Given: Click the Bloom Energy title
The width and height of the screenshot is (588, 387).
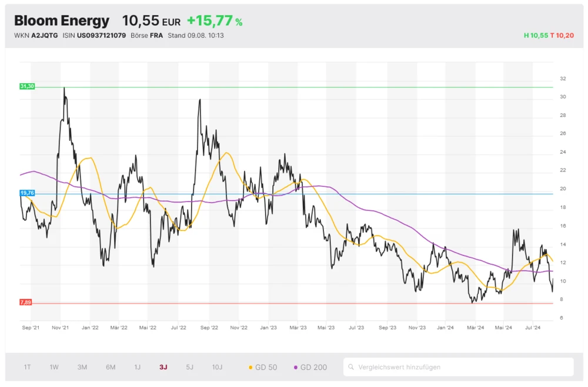Looking at the screenshot, I should [62, 21].
